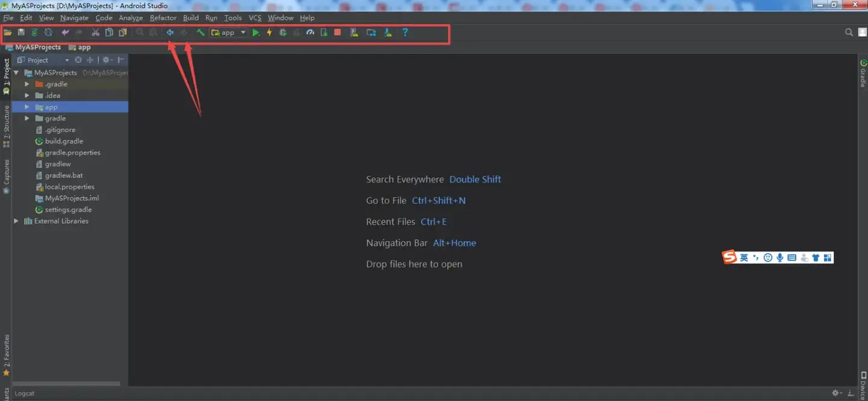Open Logcat at the bottom
Image resolution: width=868 pixels, height=401 pixels.
click(24, 393)
